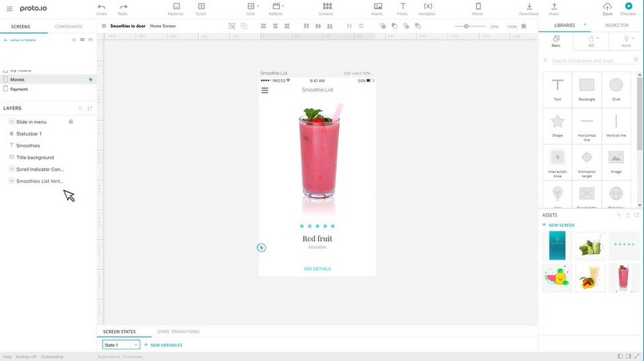644x361 pixels.
Task: Click the Mirror device icon
Action: click(478, 6)
